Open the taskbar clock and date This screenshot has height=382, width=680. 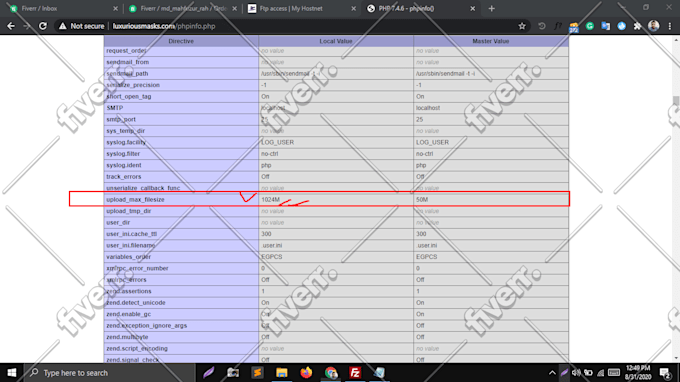(638, 372)
